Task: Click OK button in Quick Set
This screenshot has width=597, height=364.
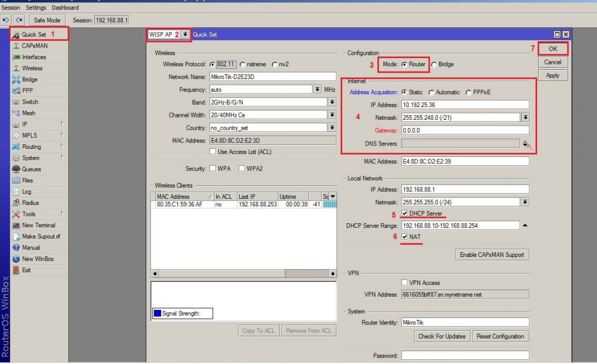Action: (553, 49)
